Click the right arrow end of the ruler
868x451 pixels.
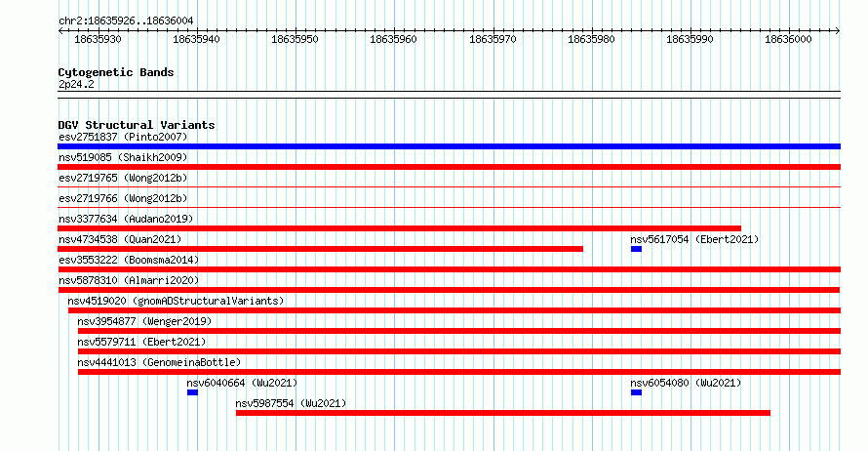pos(838,31)
